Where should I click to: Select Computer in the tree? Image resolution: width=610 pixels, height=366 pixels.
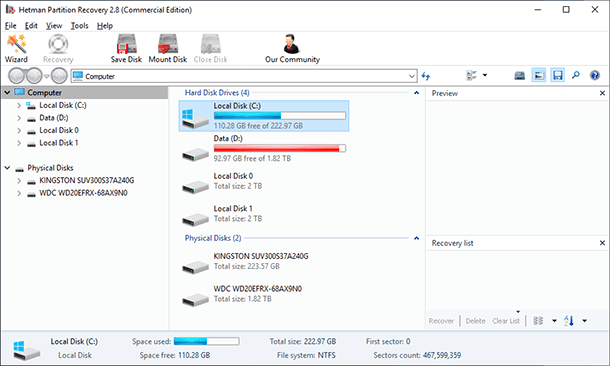coord(44,93)
